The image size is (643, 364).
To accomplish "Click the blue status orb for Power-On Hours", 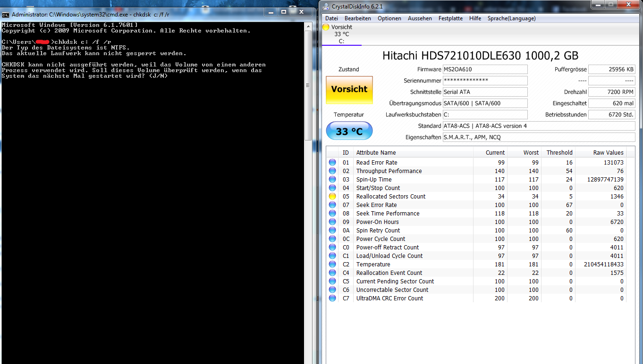I will point(332,222).
